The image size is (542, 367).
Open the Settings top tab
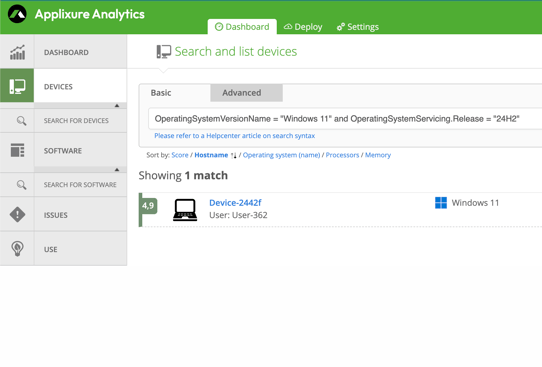point(358,27)
